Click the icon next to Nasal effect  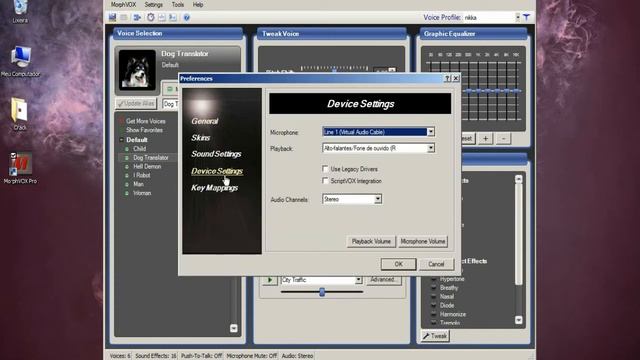(x=433, y=297)
